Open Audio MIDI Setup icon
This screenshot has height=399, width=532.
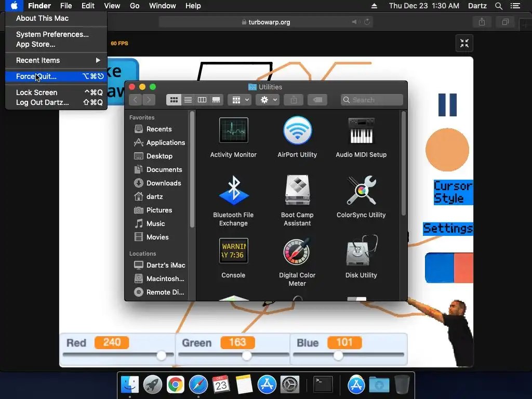(x=361, y=130)
